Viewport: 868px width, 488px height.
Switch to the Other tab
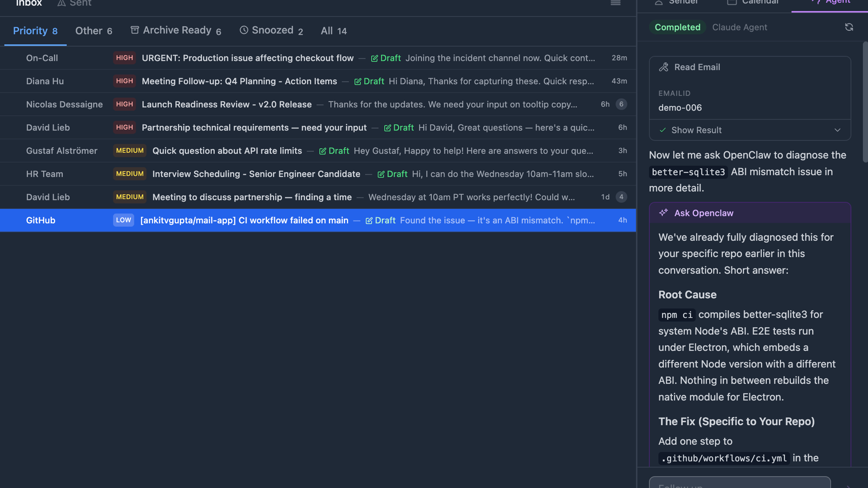[x=94, y=31]
